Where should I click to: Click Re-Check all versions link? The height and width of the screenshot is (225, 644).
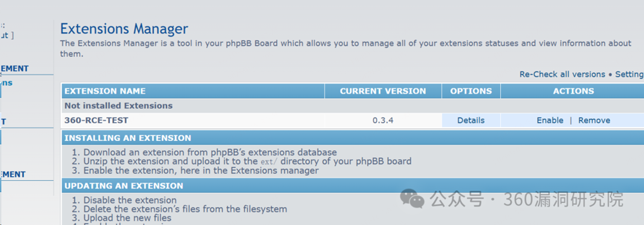point(562,74)
